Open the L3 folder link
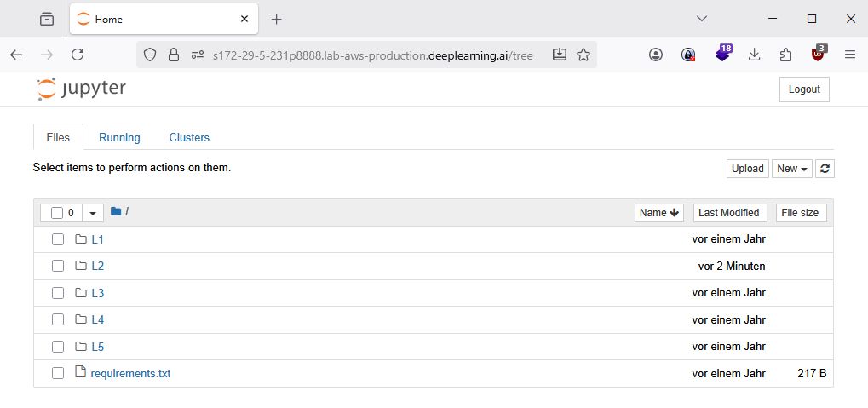Image resolution: width=868 pixels, height=408 pixels. click(x=97, y=293)
